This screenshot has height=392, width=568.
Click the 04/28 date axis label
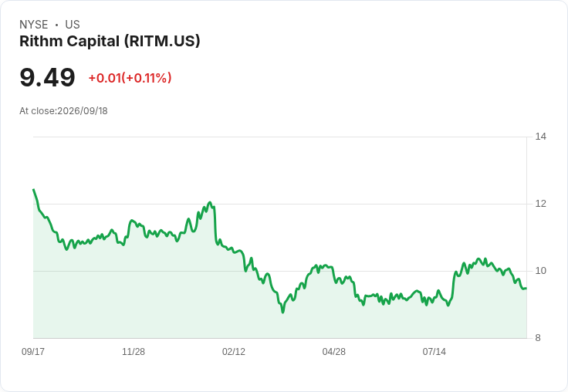coord(334,351)
